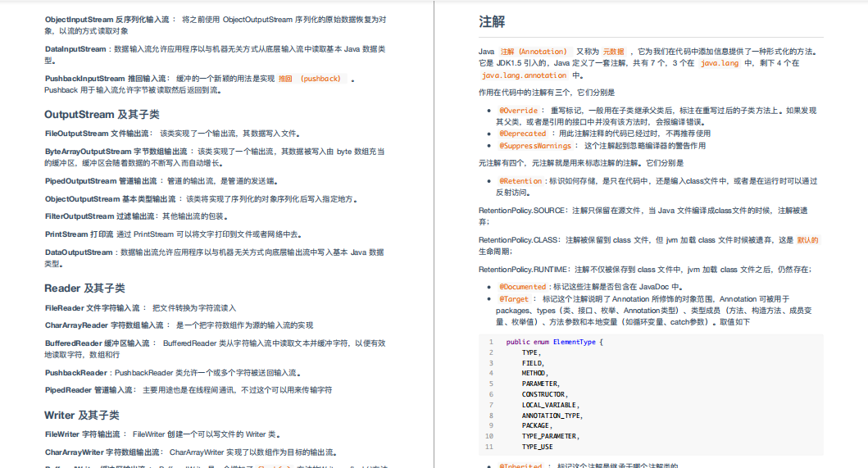Viewport: 868px width, 468px height.
Task: Select the bold "DataOutputStream" term
Action: (x=79, y=252)
